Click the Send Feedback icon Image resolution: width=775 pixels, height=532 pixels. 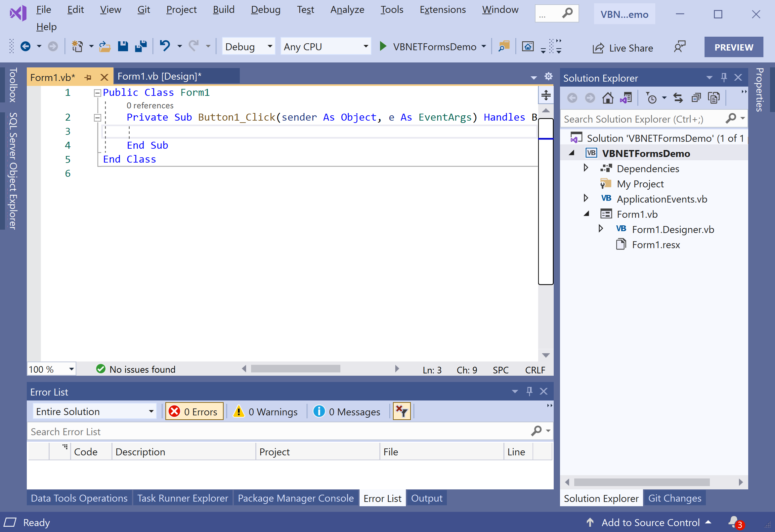tap(679, 47)
